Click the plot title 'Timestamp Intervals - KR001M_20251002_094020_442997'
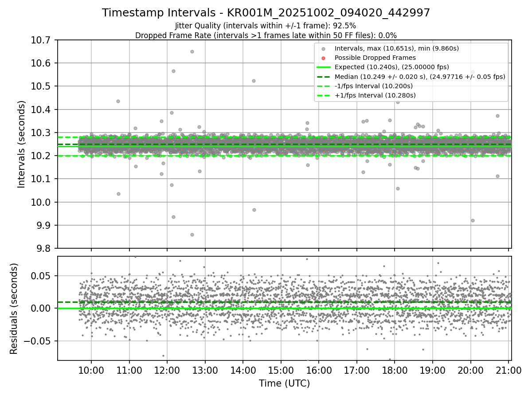The width and height of the screenshot is (532, 399). coord(266,13)
